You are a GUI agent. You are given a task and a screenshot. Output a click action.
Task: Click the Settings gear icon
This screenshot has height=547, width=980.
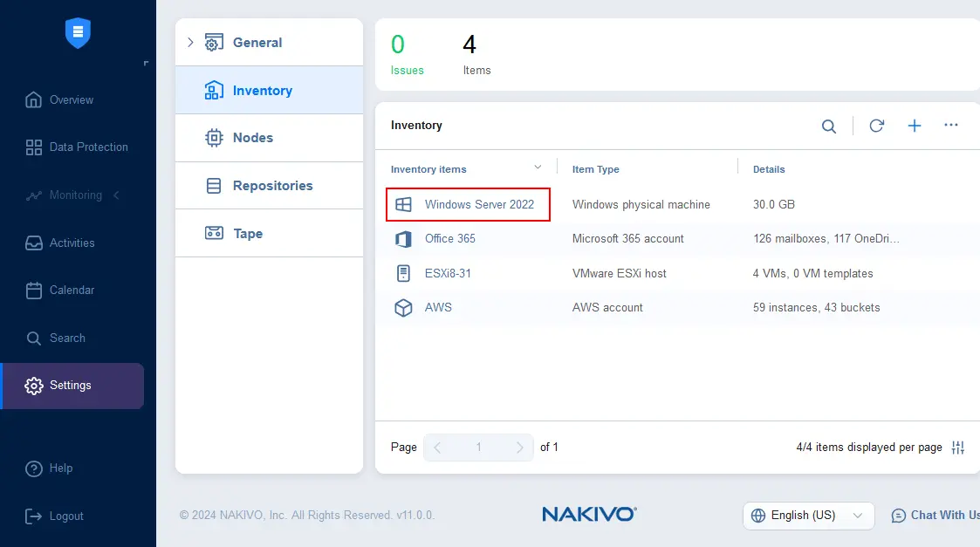pyautogui.click(x=34, y=386)
